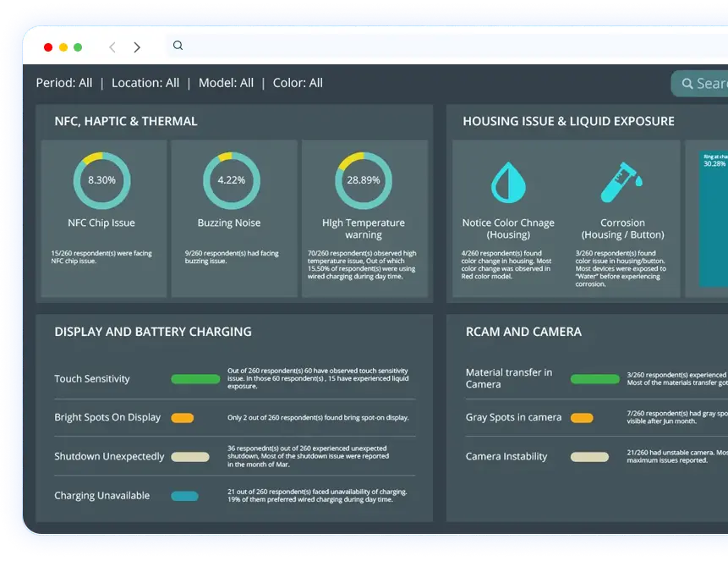Click the browser forward arrow
Screen dimensions: 728x561
[137, 47]
